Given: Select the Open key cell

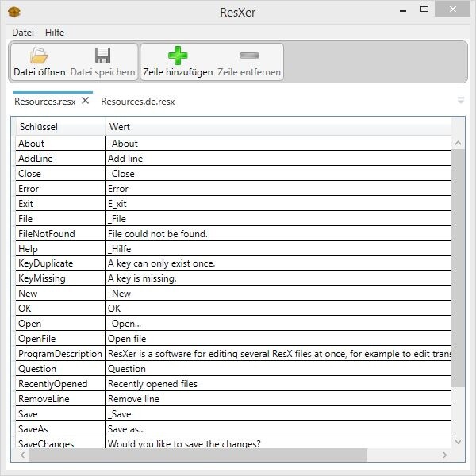Looking at the screenshot, I should tap(60, 324).
